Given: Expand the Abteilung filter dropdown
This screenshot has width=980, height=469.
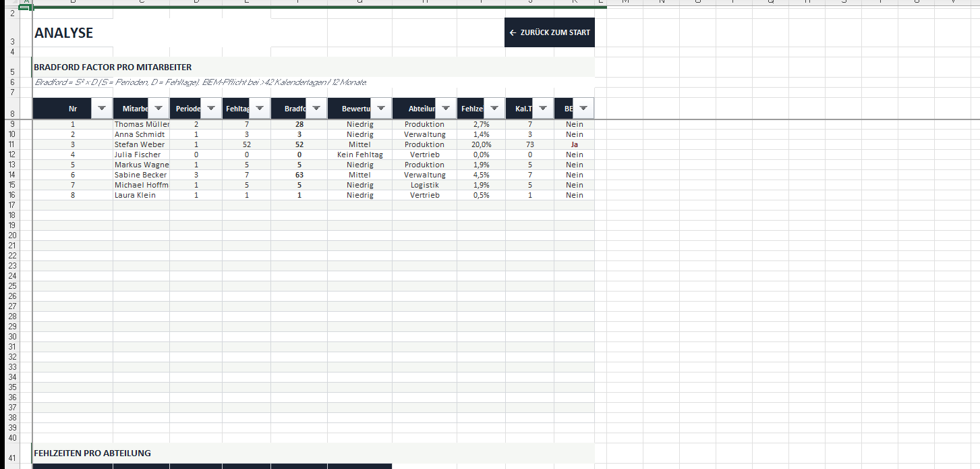Looking at the screenshot, I should coord(446,108).
